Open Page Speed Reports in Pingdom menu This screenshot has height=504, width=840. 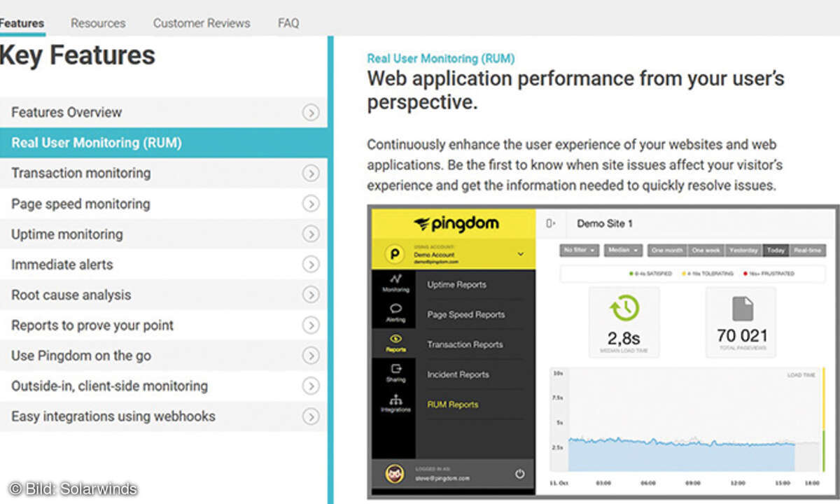[x=466, y=315]
